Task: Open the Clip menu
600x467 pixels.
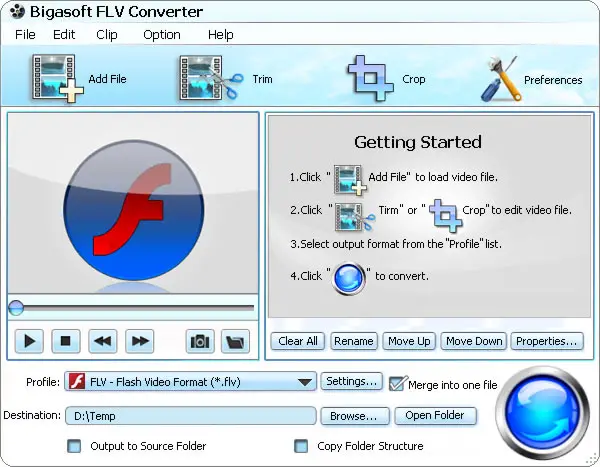Action: tap(106, 34)
